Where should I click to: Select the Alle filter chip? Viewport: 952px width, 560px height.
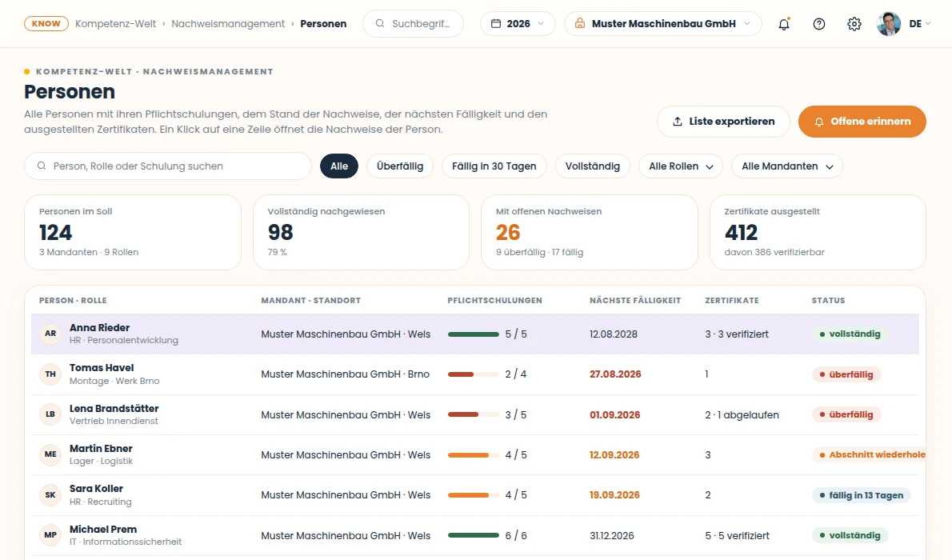click(x=339, y=166)
